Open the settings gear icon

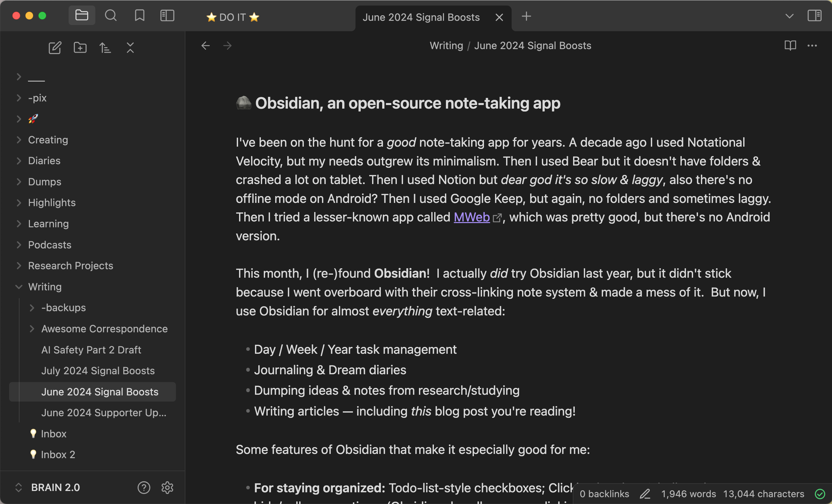[x=167, y=487]
